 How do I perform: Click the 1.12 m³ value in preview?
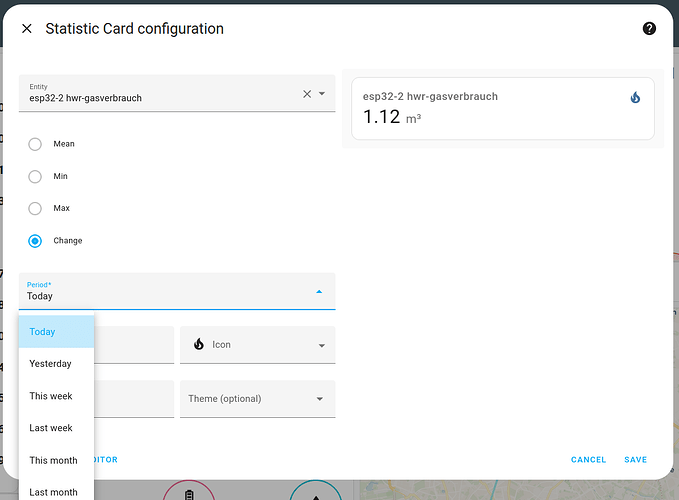392,117
